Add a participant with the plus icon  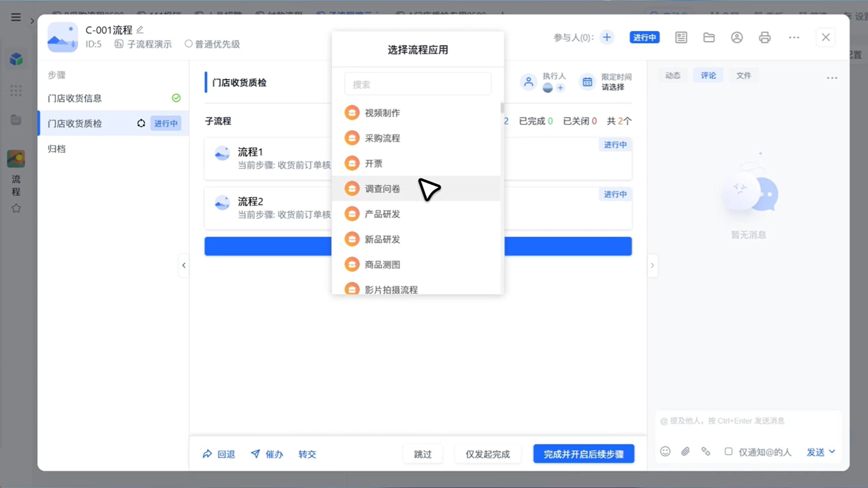pos(607,37)
